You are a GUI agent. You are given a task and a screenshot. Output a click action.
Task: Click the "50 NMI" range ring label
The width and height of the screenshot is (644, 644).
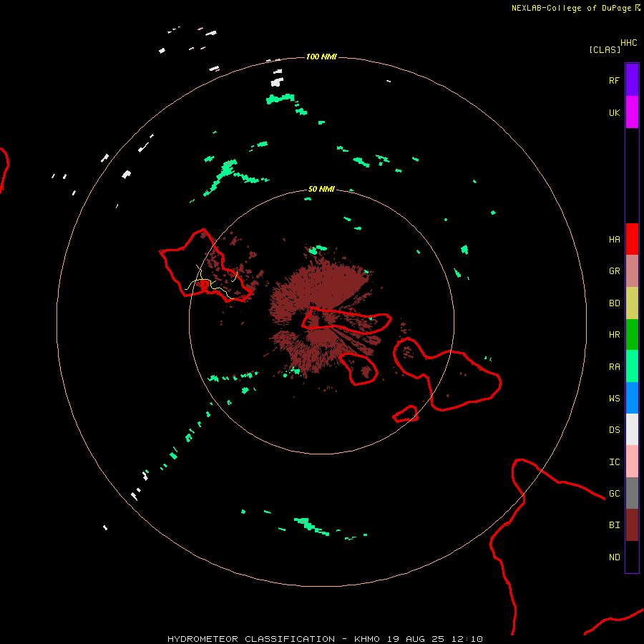[321, 189]
